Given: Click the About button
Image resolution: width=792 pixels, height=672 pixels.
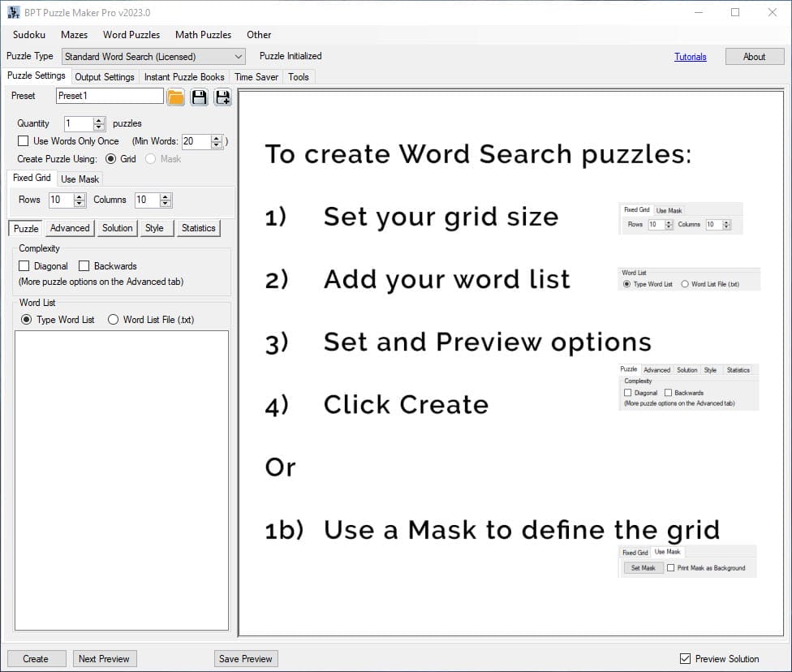Looking at the screenshot, I should click(754, 57).
